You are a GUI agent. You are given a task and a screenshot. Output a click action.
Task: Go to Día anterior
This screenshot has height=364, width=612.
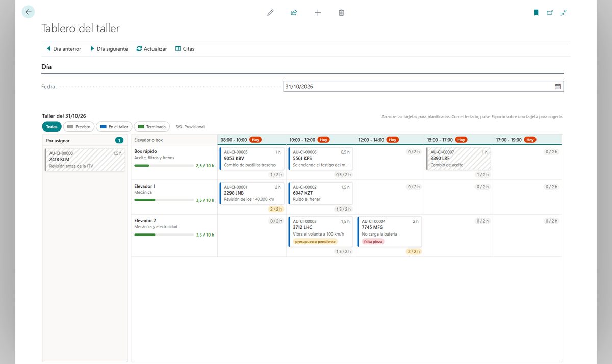click(64, 49)
